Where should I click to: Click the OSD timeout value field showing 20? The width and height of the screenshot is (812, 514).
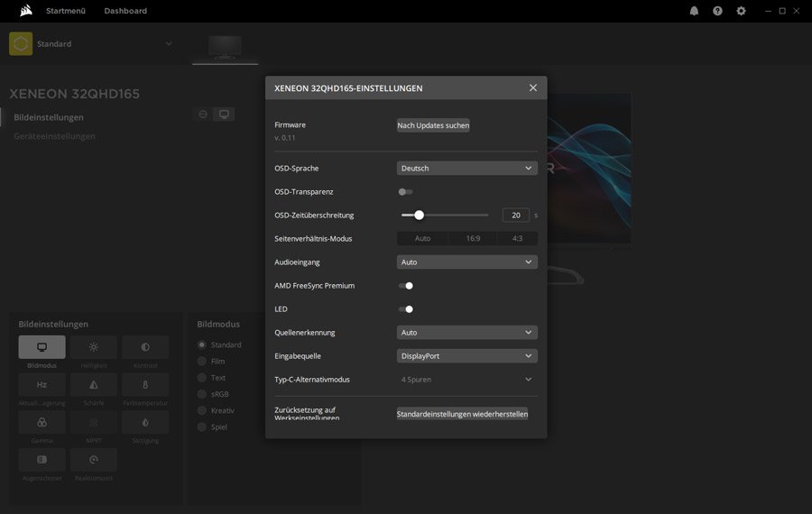pos(516,216)
